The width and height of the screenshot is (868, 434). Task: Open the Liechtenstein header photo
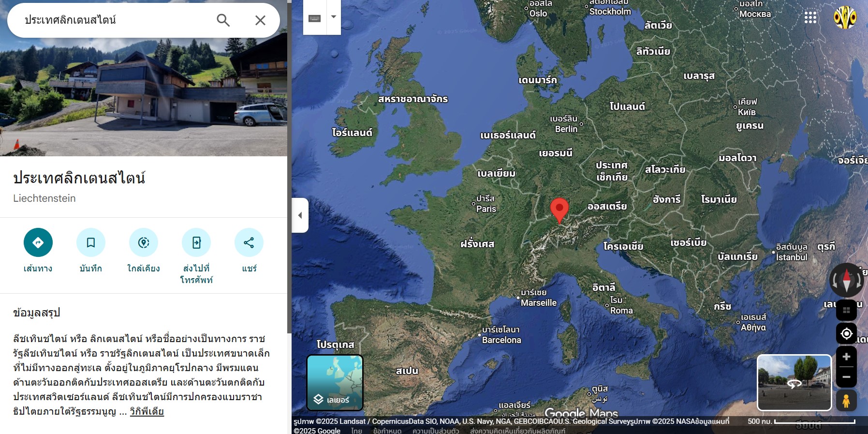[x=144, y=97]
